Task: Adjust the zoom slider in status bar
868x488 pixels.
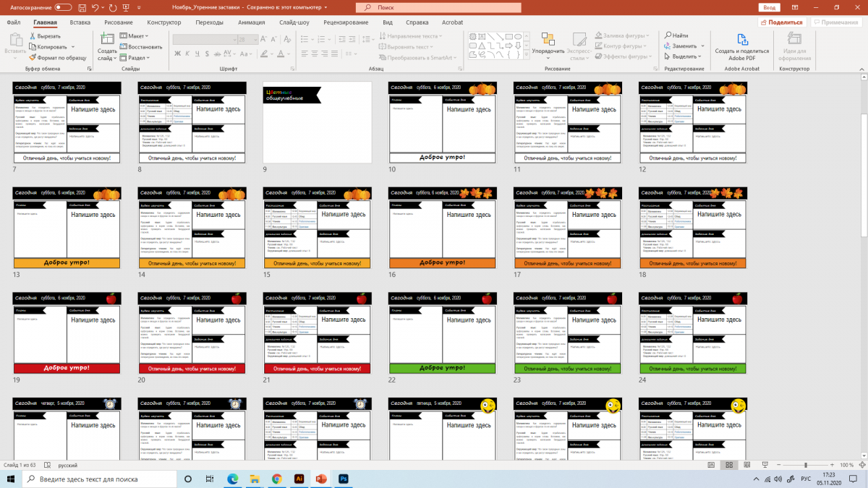Action: click(x=805, y=465)
